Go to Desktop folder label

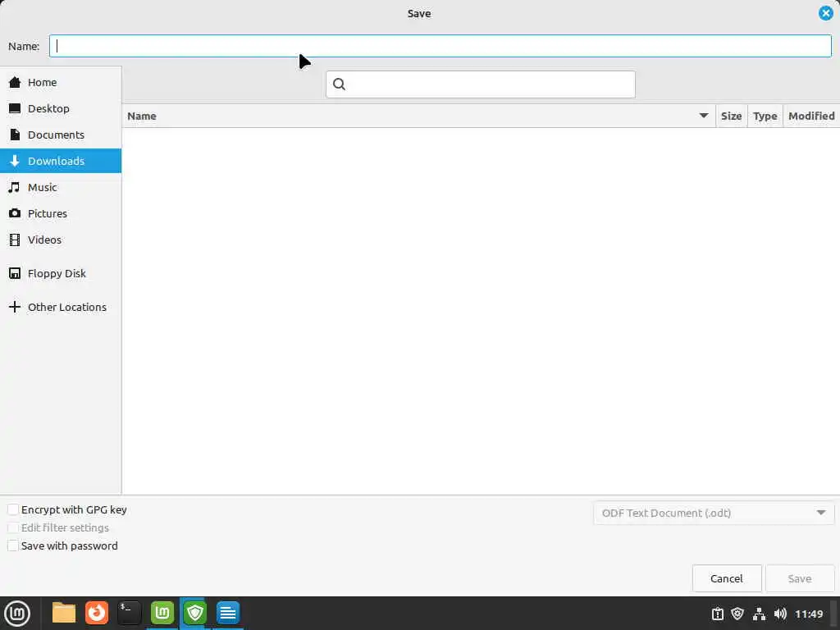(48, 108)
